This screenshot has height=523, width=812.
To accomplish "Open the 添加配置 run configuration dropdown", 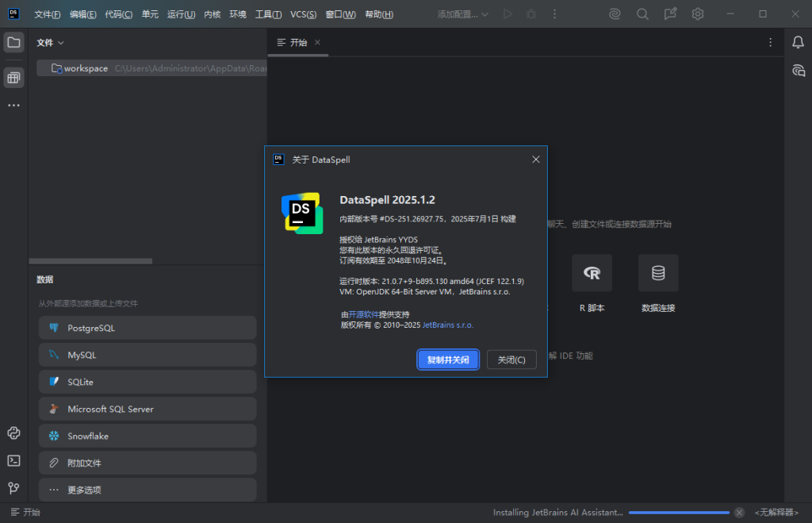I will 463,14.
